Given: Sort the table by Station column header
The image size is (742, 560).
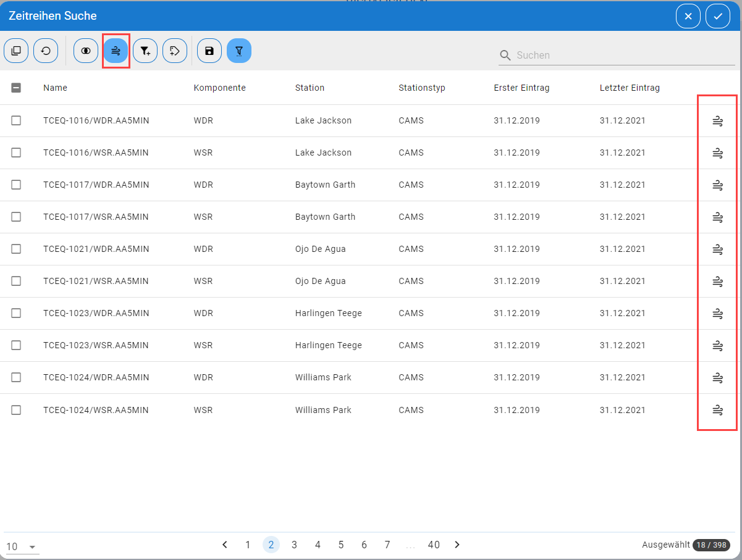Looking at the screenshot, I should pyautogui.click(x=310, y=88).
